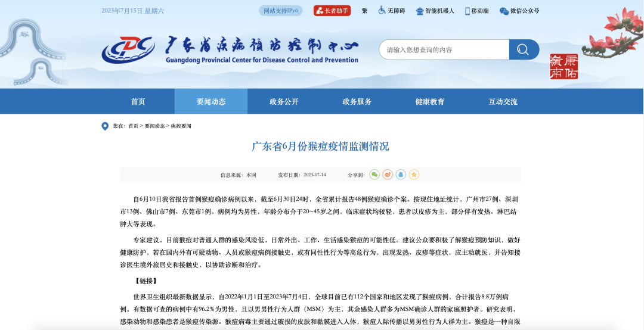The width and height of the screenshot is (644, 330).
Task: Open the 互动交流 nav tab
Action: tap(503, 101)
